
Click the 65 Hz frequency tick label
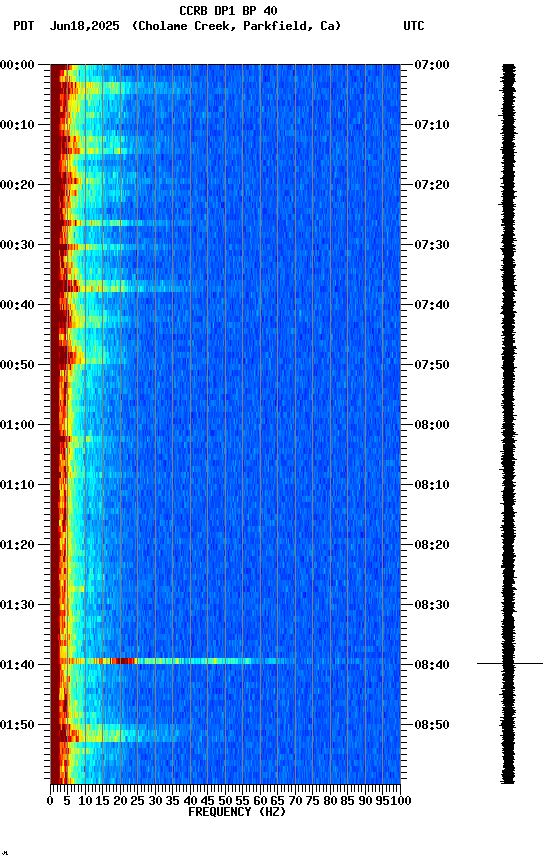(x=278, y=801)
